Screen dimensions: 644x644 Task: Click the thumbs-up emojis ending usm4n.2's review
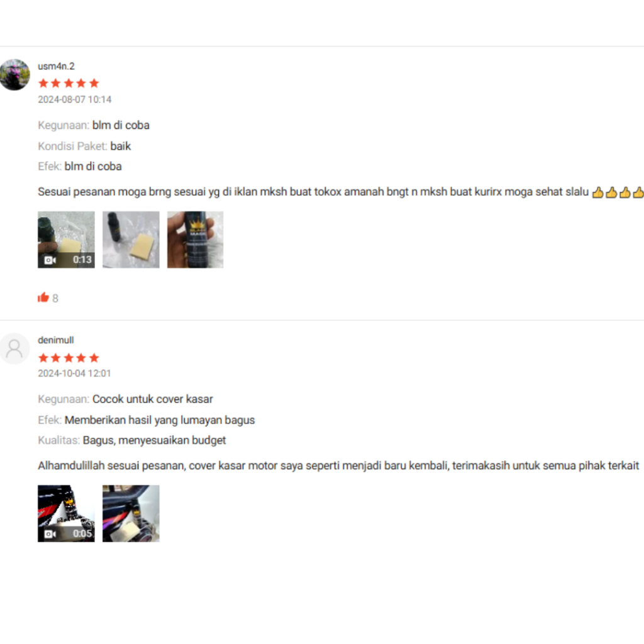(x=618, y=192)
